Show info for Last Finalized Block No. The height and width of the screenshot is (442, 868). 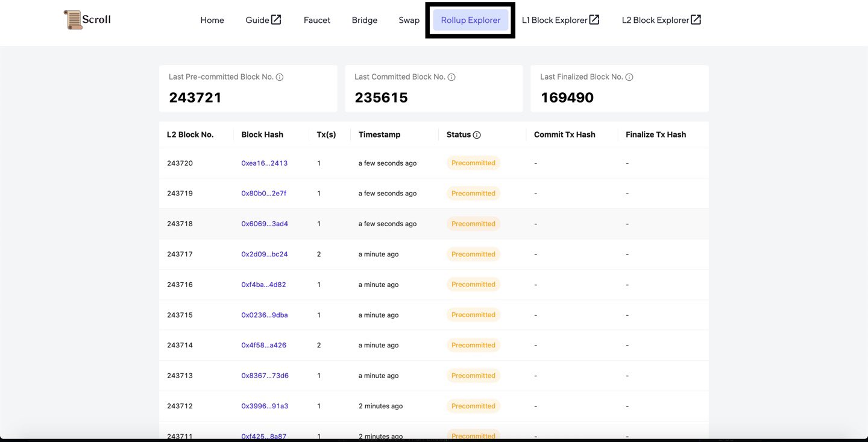[629, 77]
